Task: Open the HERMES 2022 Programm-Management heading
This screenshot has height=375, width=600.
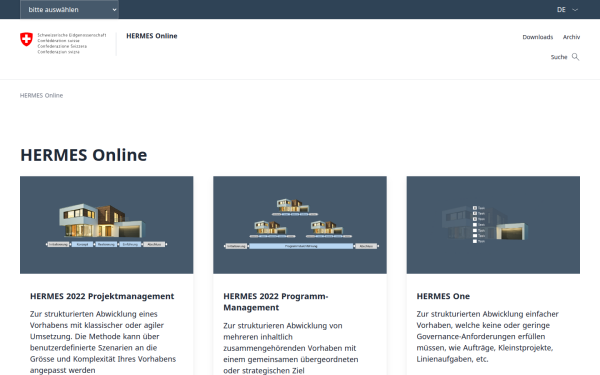Action: tap(276, 302)
